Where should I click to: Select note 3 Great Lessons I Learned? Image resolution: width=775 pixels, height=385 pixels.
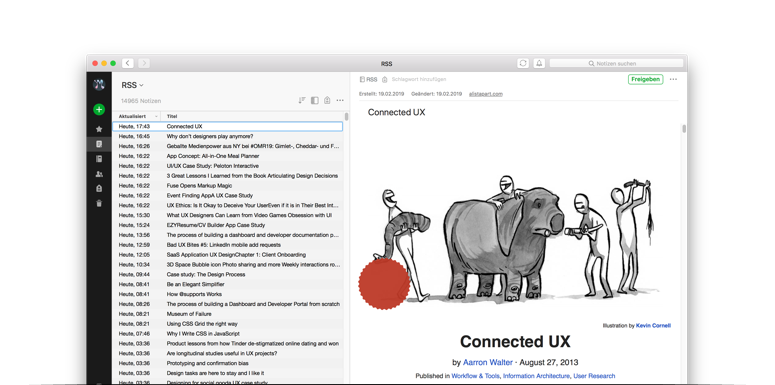click(x=227, y=176)
